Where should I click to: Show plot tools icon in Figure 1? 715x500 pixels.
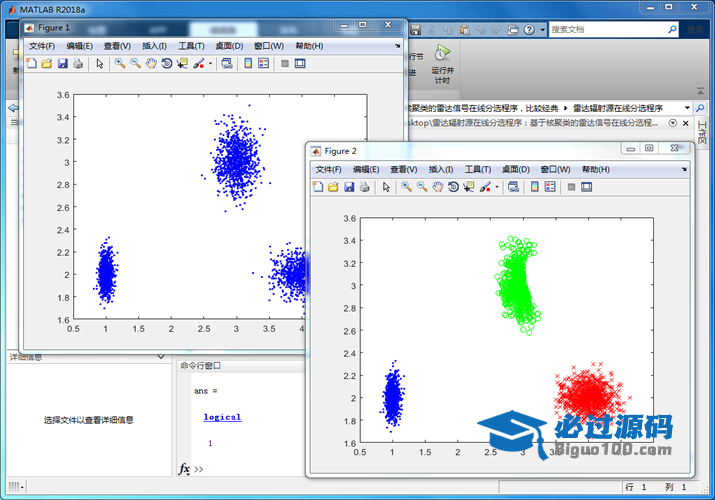click(300, 64)
